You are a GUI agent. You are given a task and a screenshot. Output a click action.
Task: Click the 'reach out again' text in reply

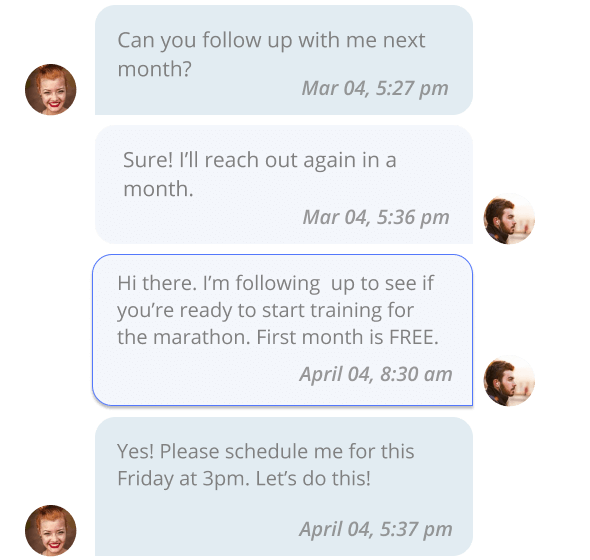coord(281,161)
